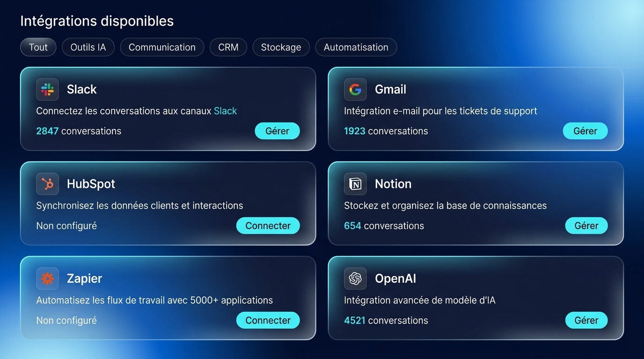Manage the OpenAI integration

point(586,320)
